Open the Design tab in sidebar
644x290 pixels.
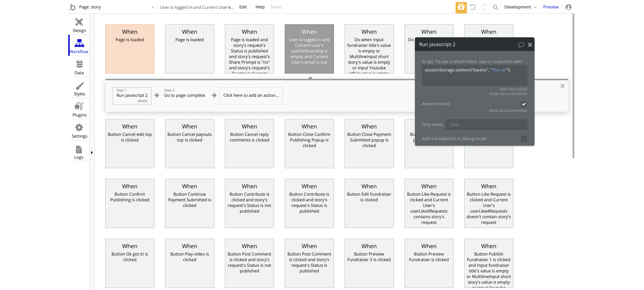[79, 25]
